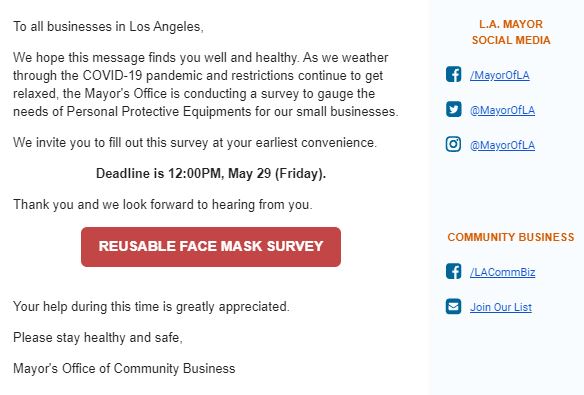Click the bold Deadline 12:00PM May 29 text
This screenshot has height=395, width=584.
pyautogui.click(x=211, y=173)
